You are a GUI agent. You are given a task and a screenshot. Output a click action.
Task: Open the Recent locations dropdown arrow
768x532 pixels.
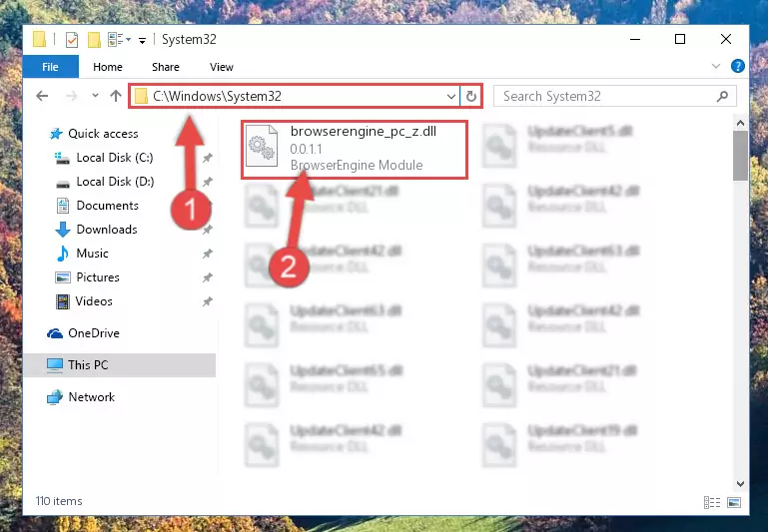95,96
